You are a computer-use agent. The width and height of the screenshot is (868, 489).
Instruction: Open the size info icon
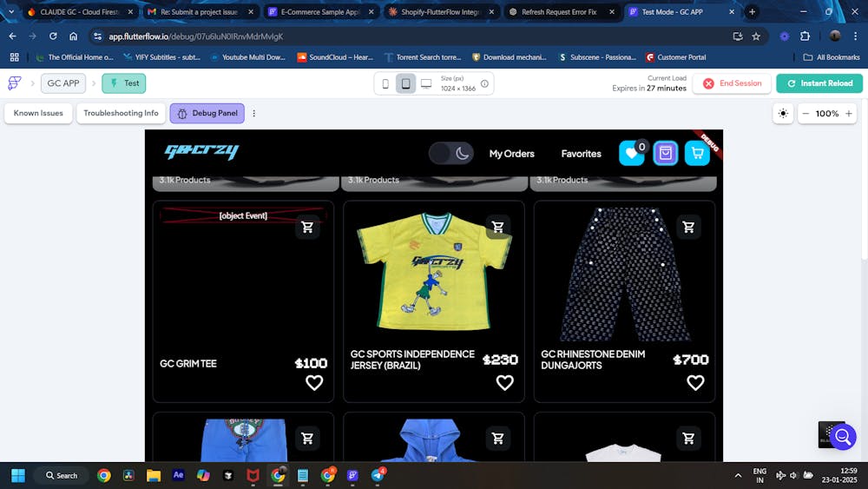[x=484, y=83]
